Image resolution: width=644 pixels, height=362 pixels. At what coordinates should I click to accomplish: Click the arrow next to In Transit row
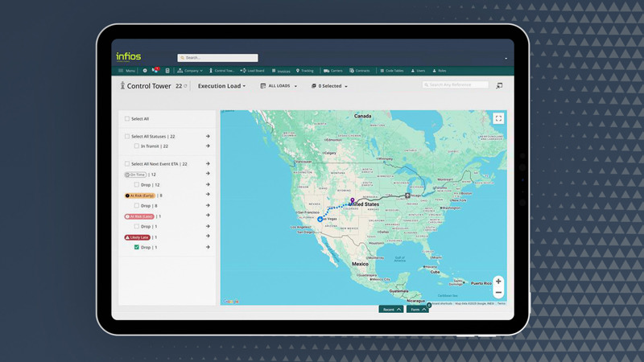pos(208,146)
